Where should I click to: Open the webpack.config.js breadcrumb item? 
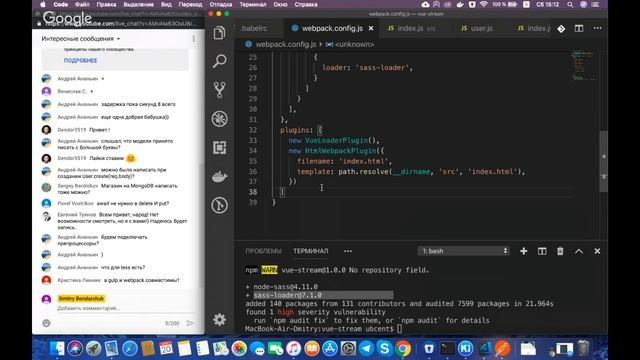tap(281, 44)
